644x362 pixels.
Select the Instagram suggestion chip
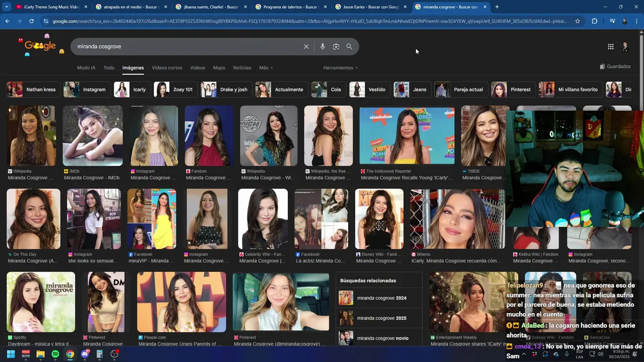tap(87, 89)
